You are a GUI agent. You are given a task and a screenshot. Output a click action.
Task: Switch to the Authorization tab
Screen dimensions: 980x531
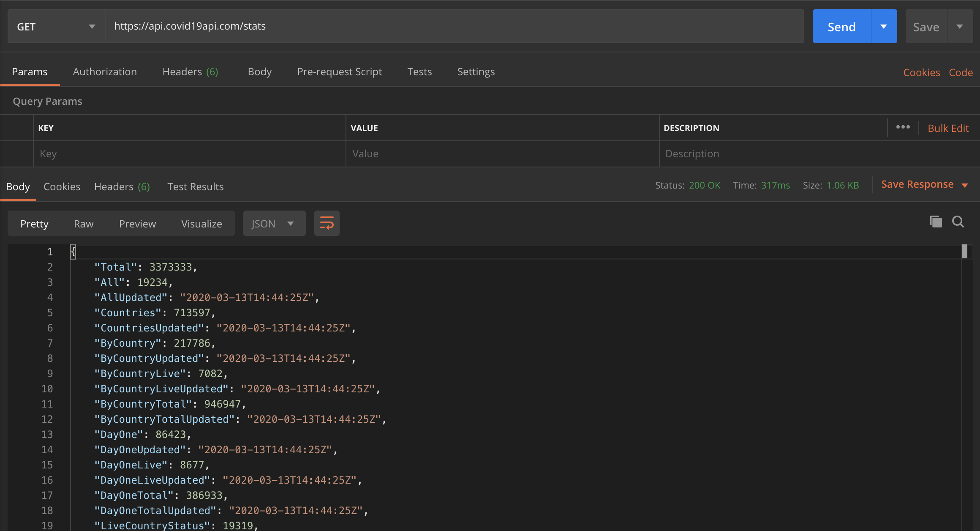tap(105, 71)
